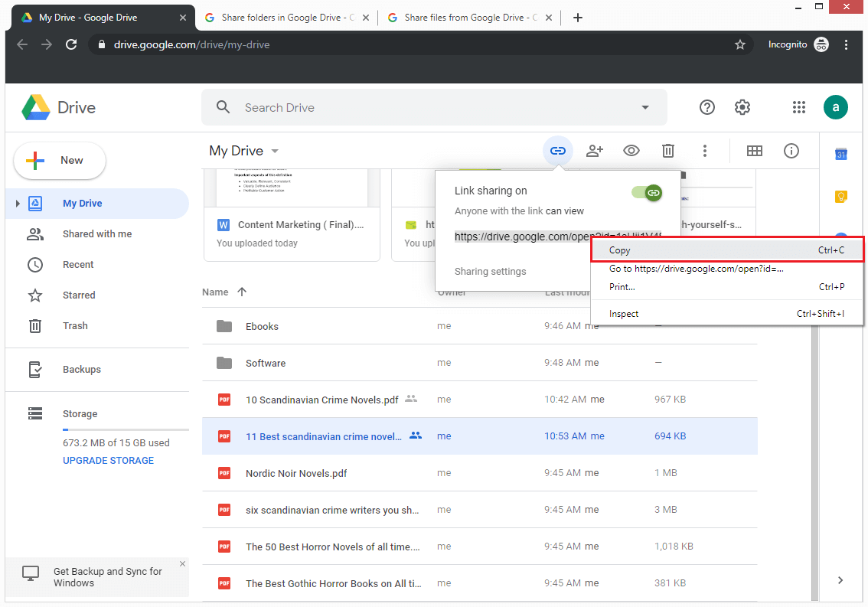Click the Preview eye icon
The image size is (868, 607).
point(631,151)
